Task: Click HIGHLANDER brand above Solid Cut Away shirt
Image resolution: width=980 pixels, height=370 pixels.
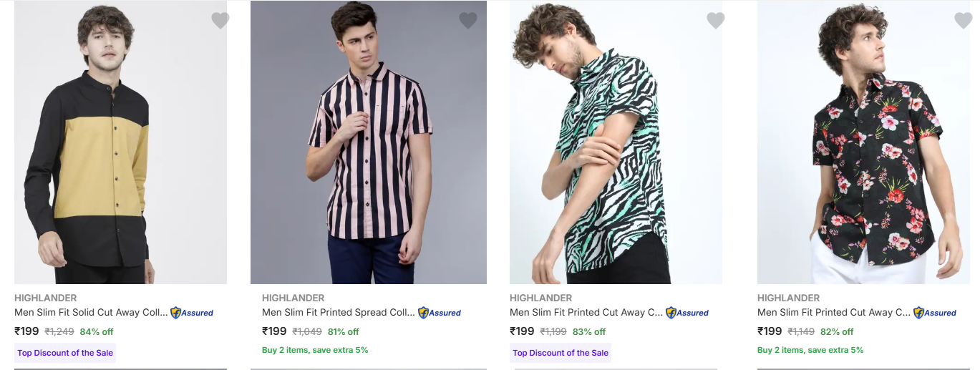Action: pos(45,298)
